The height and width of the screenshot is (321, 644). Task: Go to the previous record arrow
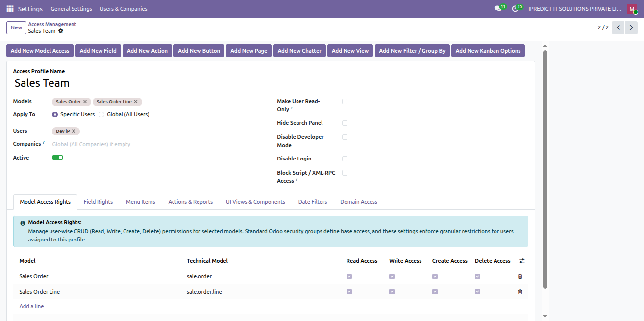tap(619, 27)
